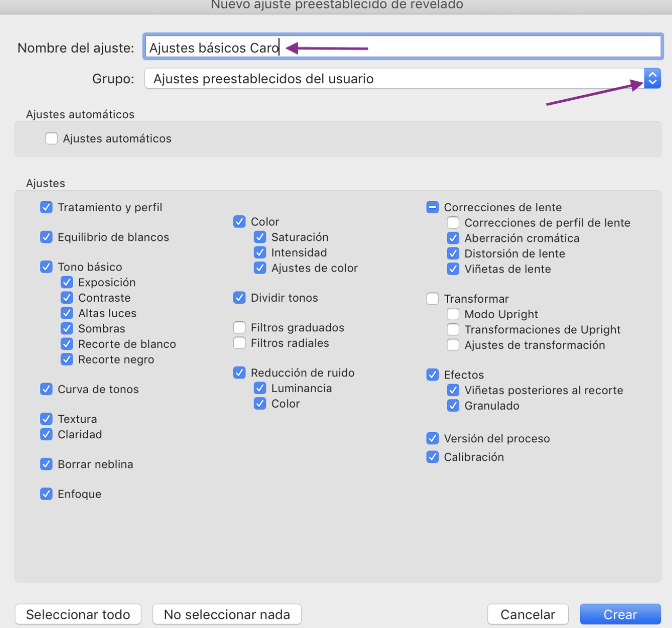Enable Filtros graduados checkbox
This screenshot has height=628, width=672.
point(239,327)
